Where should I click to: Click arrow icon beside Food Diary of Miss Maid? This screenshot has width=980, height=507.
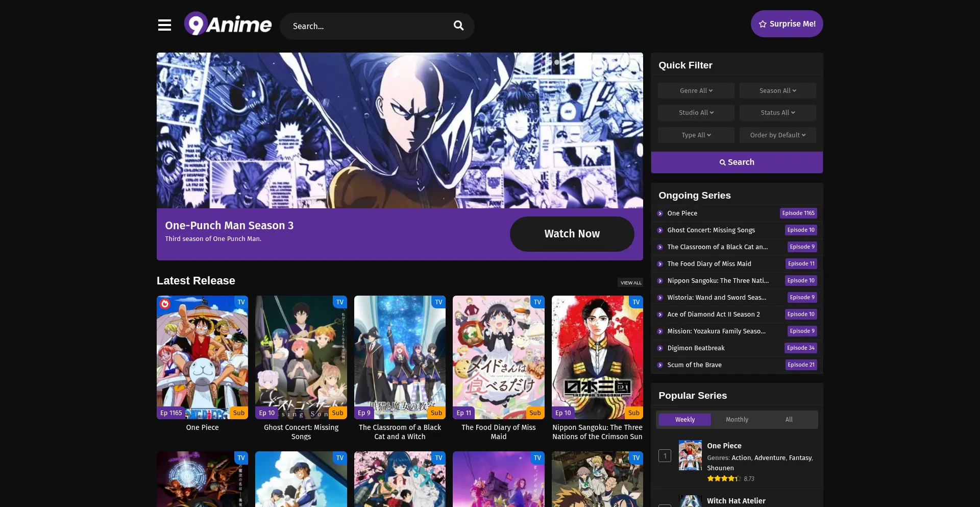tap(660, 264)
